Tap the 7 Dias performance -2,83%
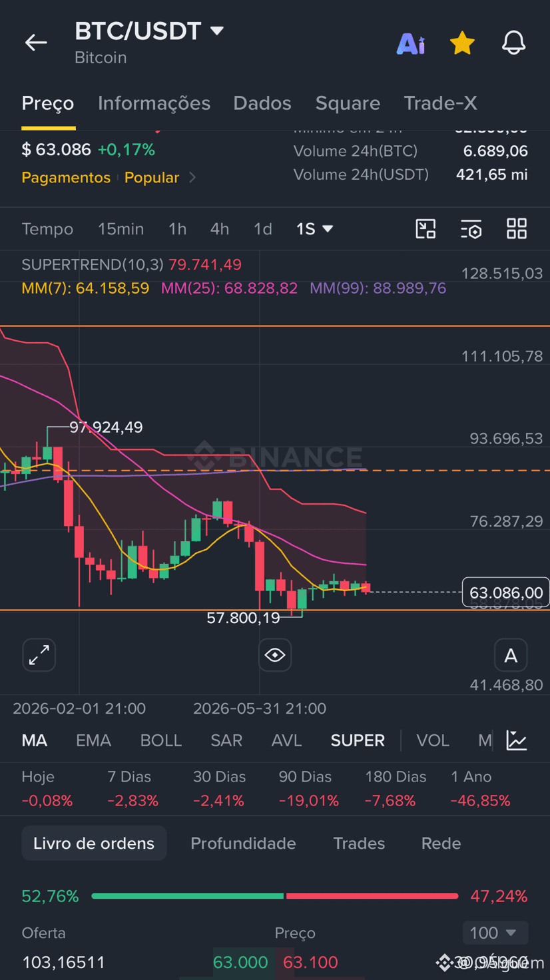550x980 pixels. [133, 800]
